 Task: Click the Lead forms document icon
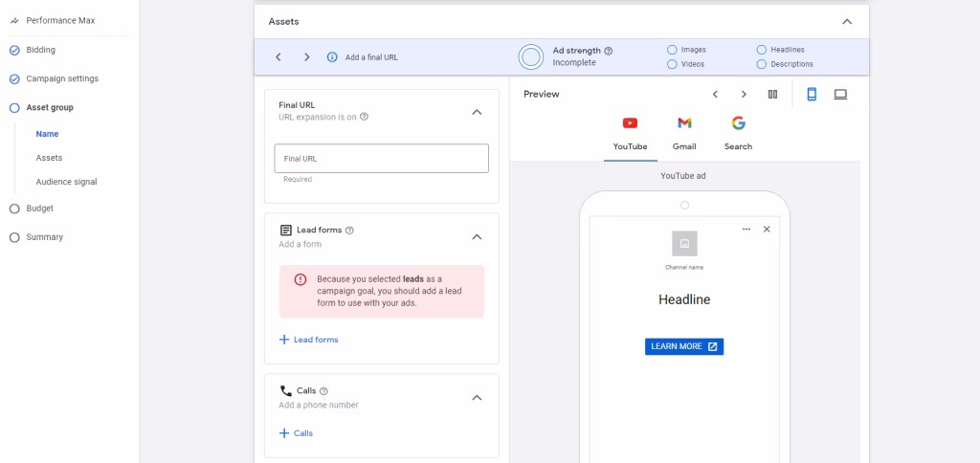click(285, 230)
